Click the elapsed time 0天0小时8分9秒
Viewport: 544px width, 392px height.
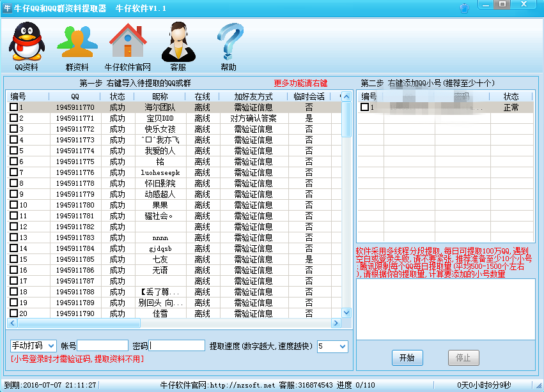tap(484, 385)
